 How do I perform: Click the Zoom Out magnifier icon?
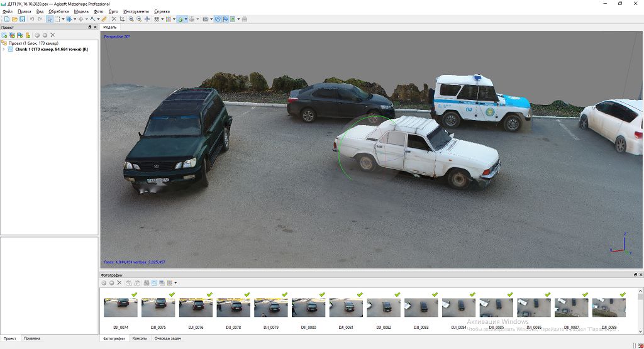point(139,19)
